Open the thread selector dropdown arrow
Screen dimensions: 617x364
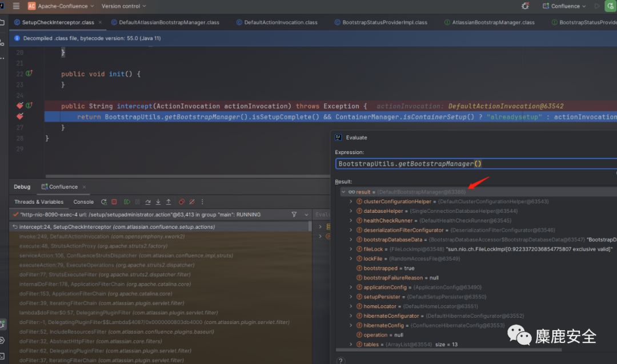click(306, 215)
